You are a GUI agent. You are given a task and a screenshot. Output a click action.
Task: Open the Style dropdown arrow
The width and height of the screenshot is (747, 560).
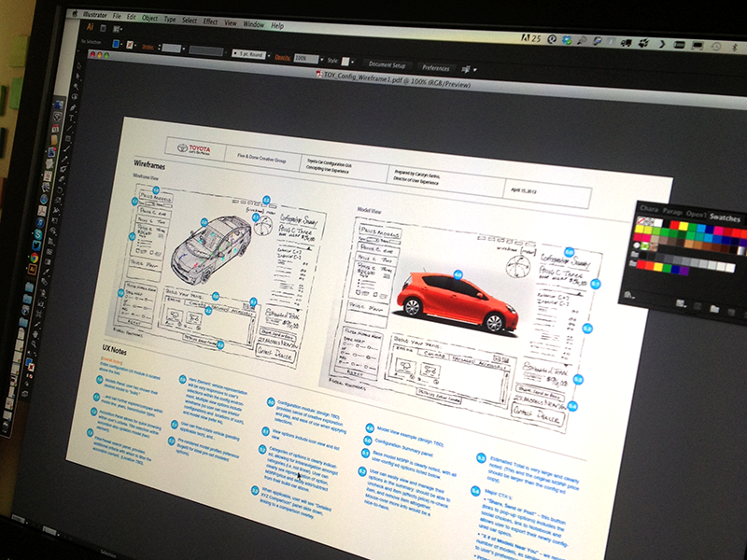tap(353, 62)
